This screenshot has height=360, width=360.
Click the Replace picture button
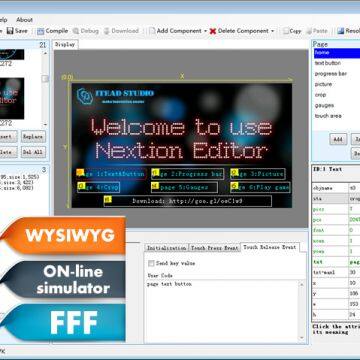pyautogui.click(x=33, y=137)
